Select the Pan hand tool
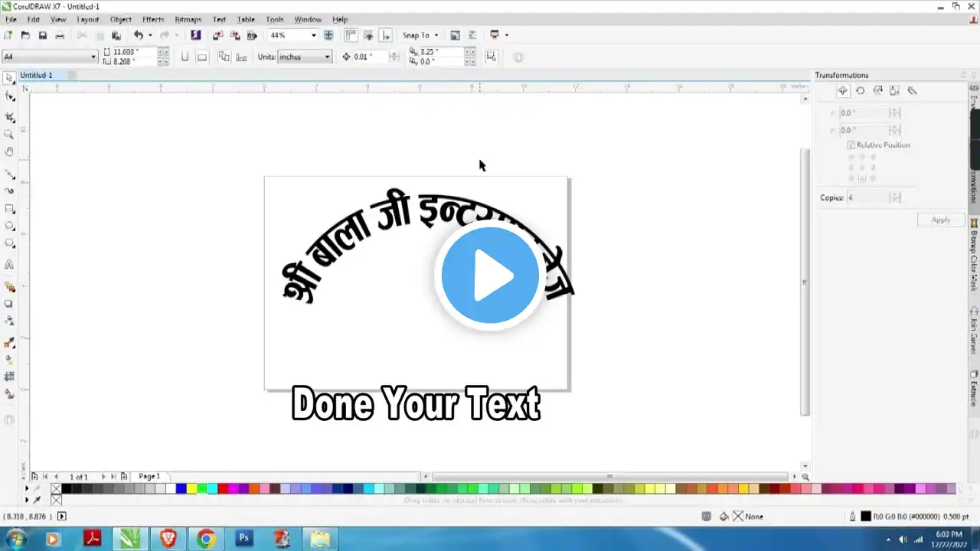 [x=9, y=152]
